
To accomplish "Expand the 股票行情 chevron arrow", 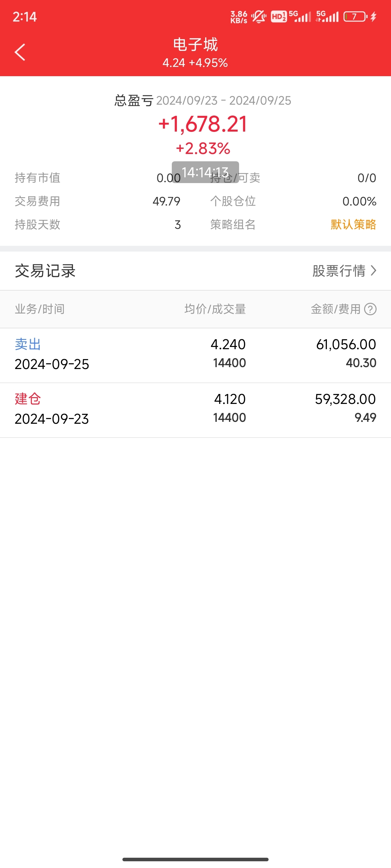I will click(373, 270).
